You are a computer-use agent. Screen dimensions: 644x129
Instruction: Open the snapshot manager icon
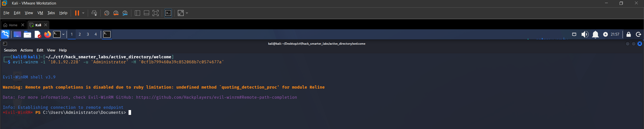(125, 13)
